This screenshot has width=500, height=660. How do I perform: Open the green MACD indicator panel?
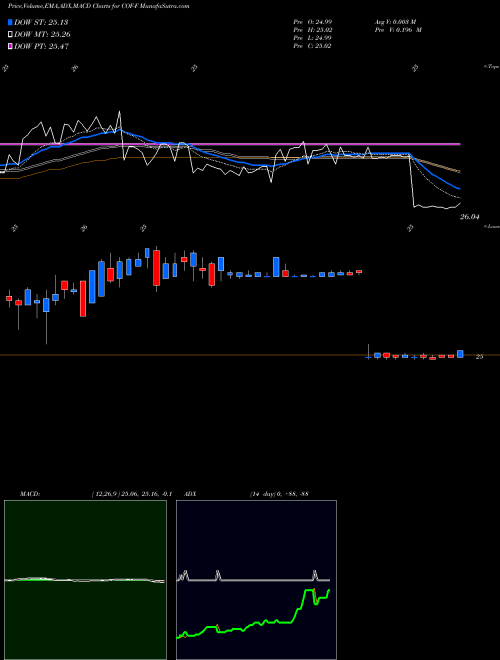click(85, 580)
